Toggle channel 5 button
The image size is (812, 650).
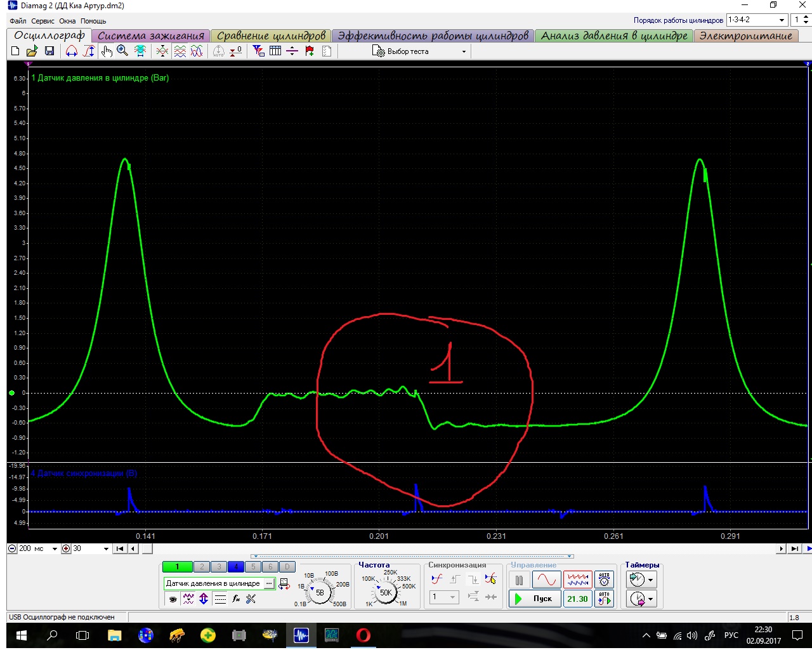coord(253,567)
